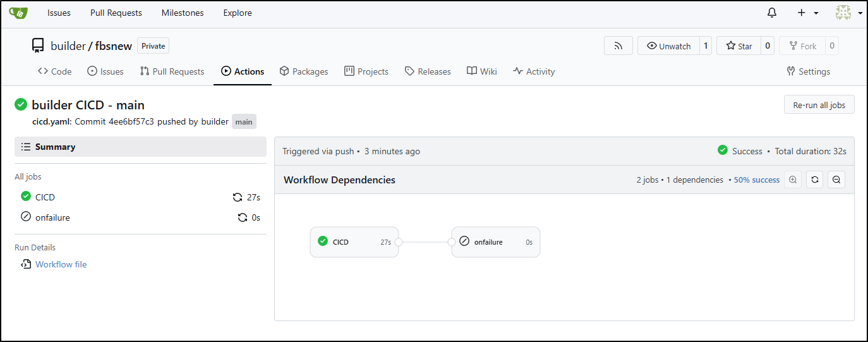Click the Workflow Dependencies heading
This screenshot has height=342, width=868.
[x=339, y=180]
